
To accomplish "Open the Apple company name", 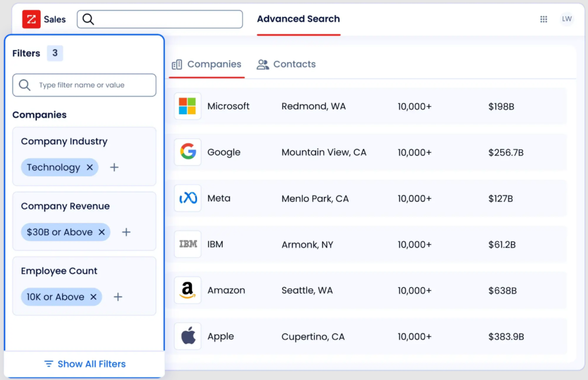I will click(x=220, y=336).
